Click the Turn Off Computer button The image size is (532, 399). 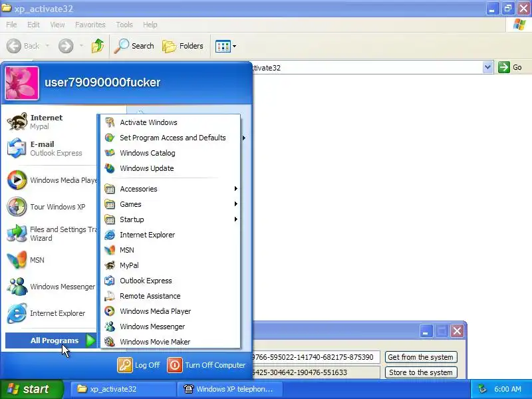click(206, 365)
